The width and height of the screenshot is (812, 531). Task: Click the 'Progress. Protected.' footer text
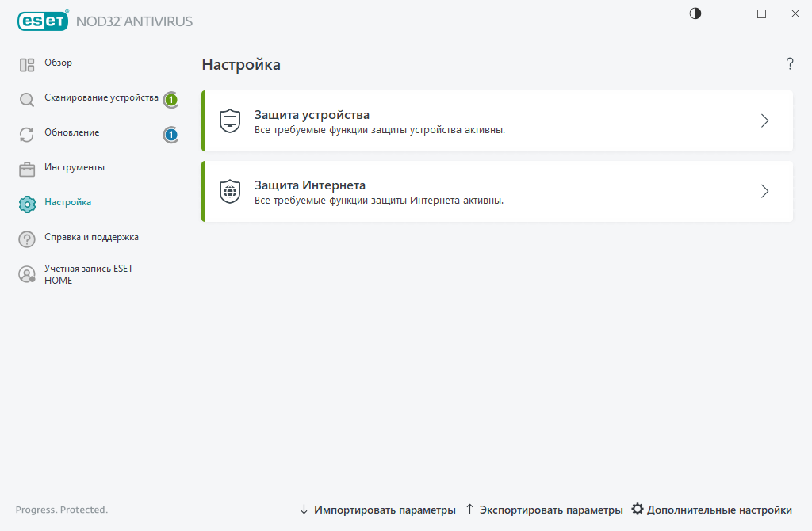tap(62, 510)
